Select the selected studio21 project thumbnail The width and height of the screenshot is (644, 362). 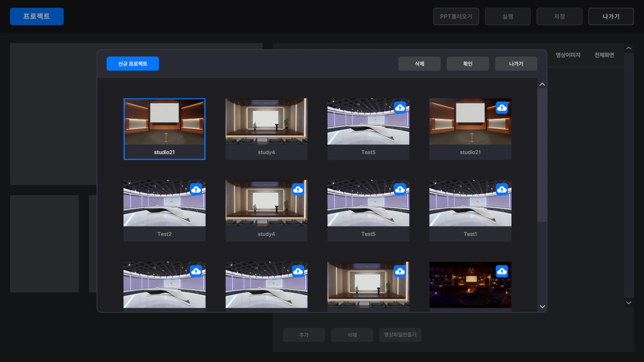(x=164, y=129)
